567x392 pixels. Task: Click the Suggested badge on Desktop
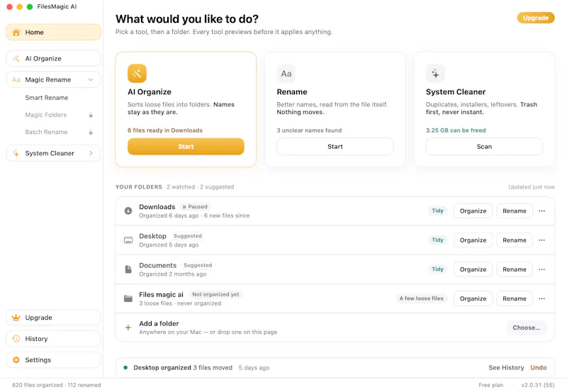187,236
